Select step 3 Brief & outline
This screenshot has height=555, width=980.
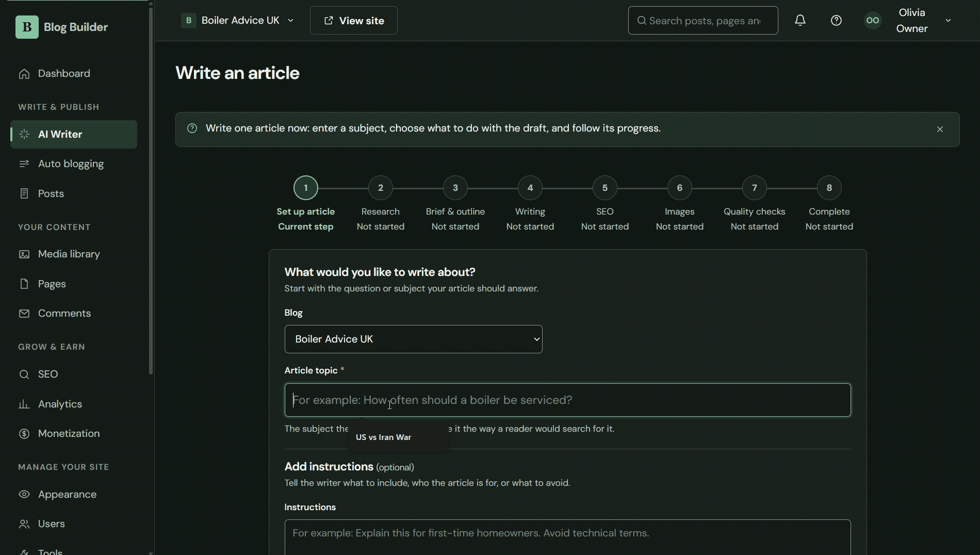click(455, 188)
